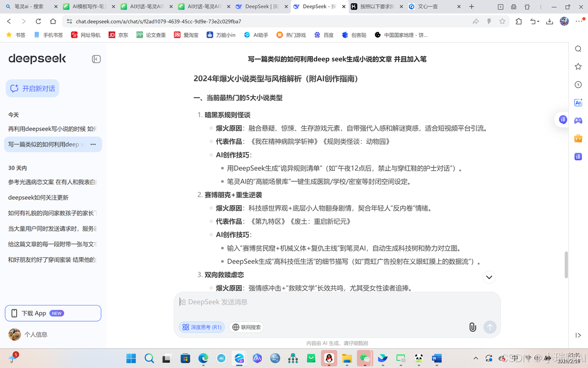The height and width of the screenshot is (368, 588).
Task: Open chat 给这篇文章的每一段附带一张
Action: point(53,244)
